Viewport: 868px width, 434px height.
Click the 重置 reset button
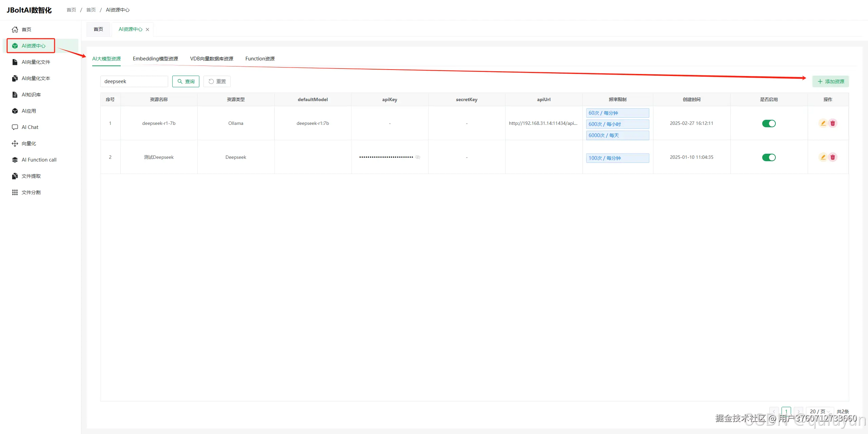(217, 81)
